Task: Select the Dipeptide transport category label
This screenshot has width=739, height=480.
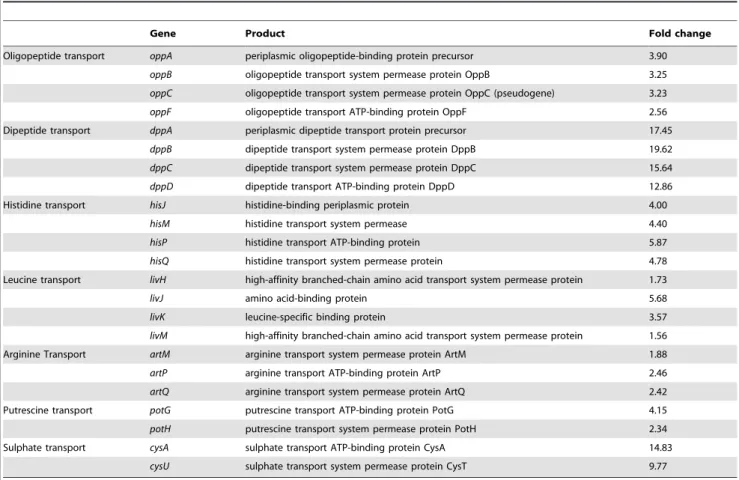Action: coord(47,131)
